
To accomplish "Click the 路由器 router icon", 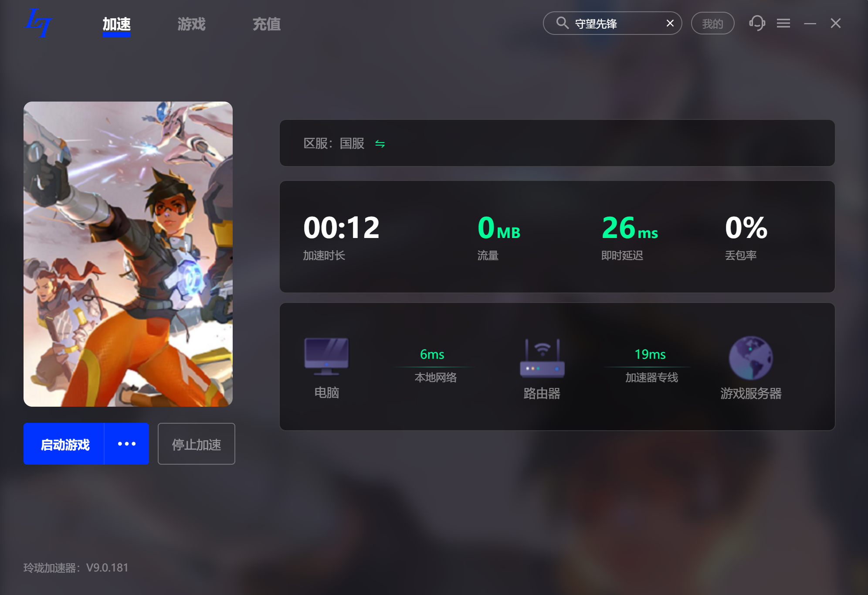I will [542, 358].
